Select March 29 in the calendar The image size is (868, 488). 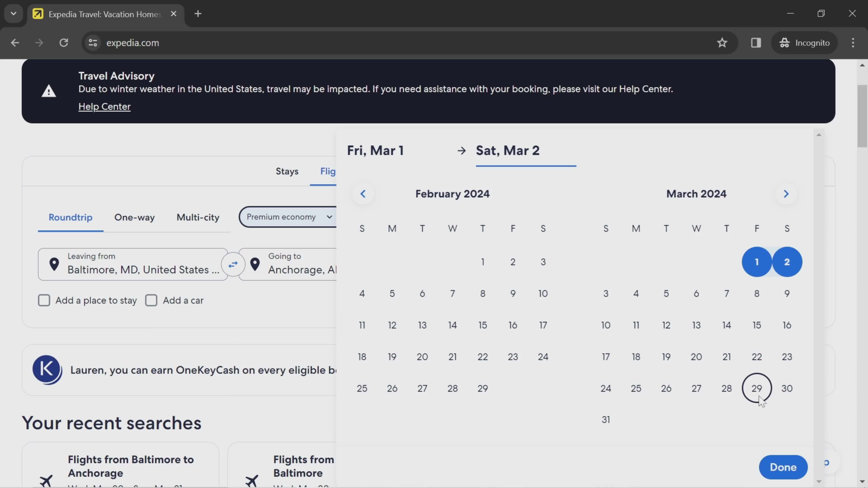pos(757,388)
